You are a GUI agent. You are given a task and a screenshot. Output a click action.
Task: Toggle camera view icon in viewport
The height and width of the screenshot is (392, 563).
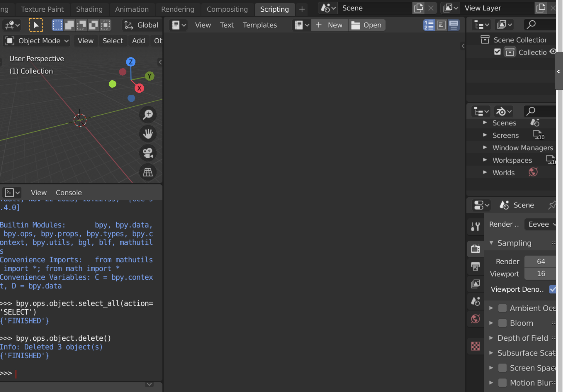148,153
